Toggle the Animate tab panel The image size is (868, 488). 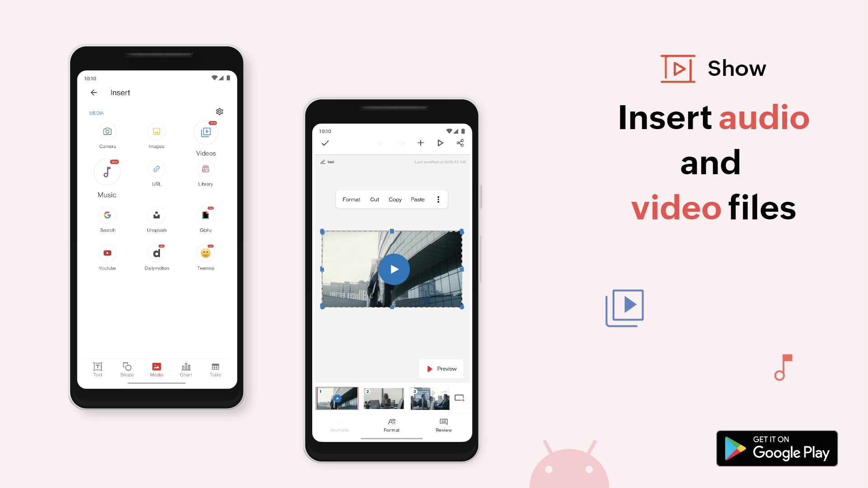coord(338,424)
